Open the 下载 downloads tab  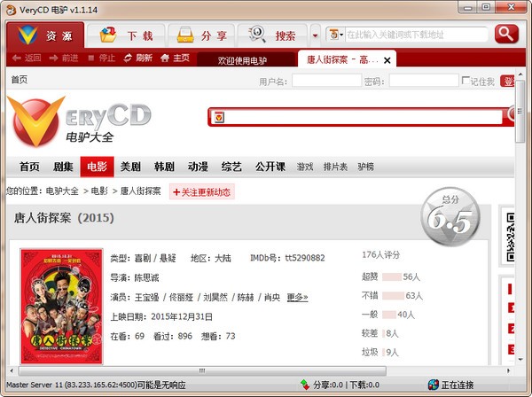point(126,35)
